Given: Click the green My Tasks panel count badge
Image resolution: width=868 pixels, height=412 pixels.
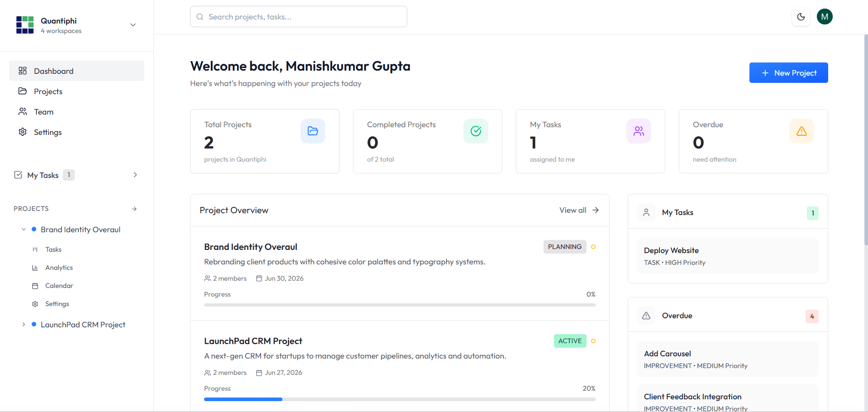Looking at the screenshot, I should tap(813, 213).
